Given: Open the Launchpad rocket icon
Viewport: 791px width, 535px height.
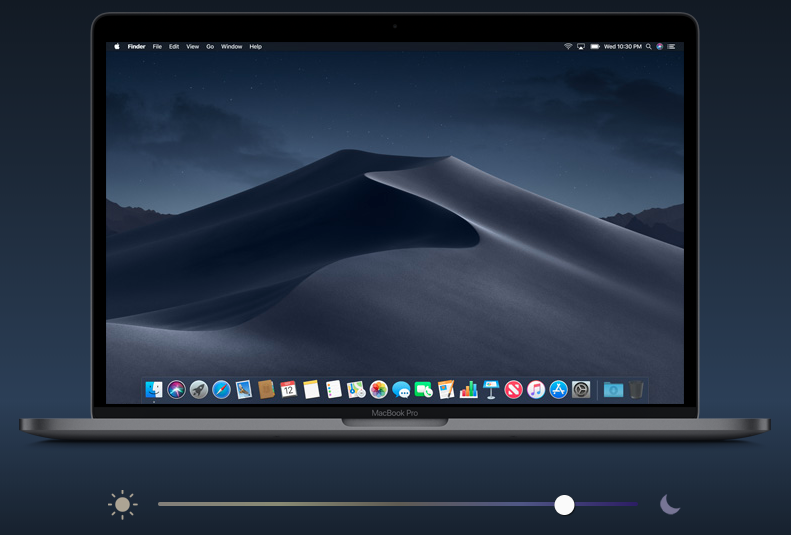Looking at the screenshot, I should click(199, 390).
